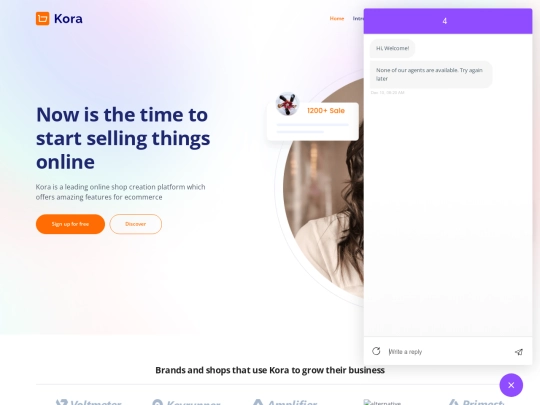Open the Home navigation link
This screenshot has height=405, width=540.
(x=337, y=19)
